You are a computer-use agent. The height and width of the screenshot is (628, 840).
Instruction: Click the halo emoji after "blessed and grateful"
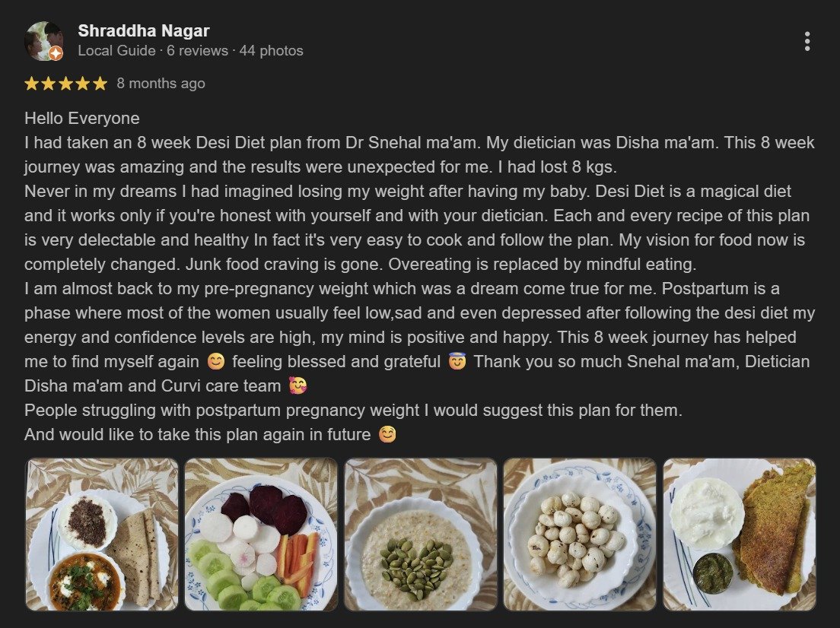pyautogui.click(x=457, y=362)
